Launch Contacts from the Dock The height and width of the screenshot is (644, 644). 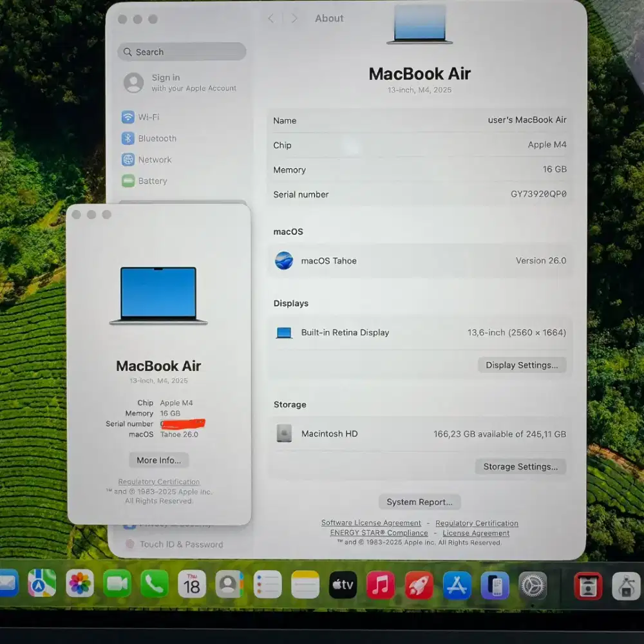click(229, 584)
